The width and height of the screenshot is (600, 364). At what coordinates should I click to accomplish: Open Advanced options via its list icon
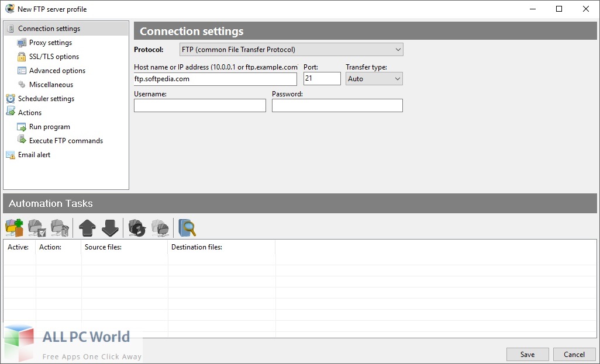tap(22, 71)
